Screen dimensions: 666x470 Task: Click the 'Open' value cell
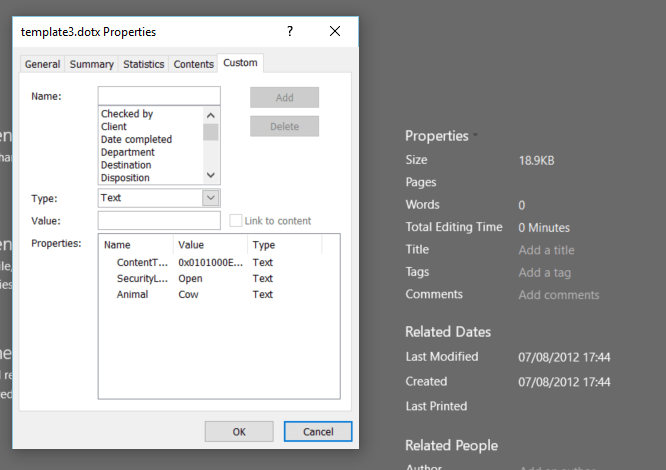coord(190,279)
